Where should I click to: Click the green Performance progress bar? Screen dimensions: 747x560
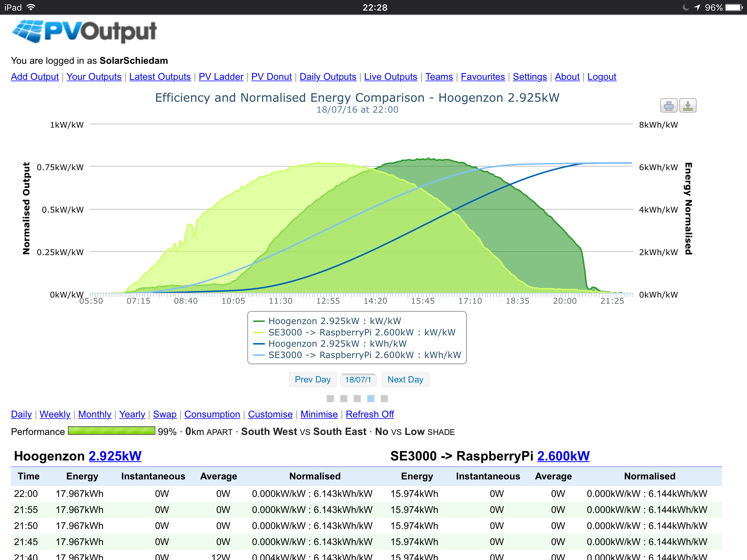[x=111, y=431]
